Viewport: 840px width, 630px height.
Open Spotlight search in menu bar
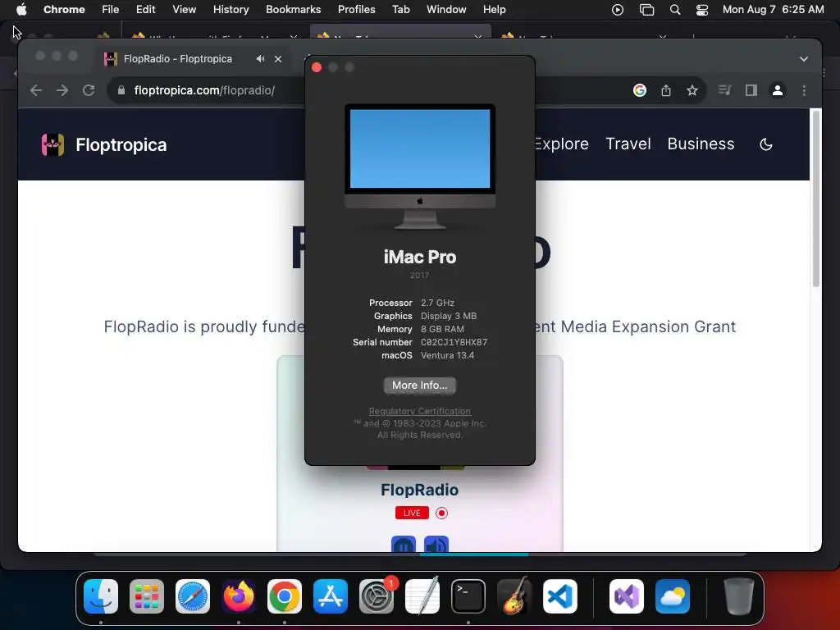click(x=675, y=10)
